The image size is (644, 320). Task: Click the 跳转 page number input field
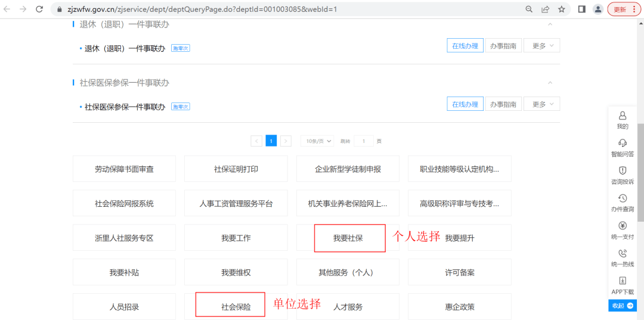click(363, 141)
